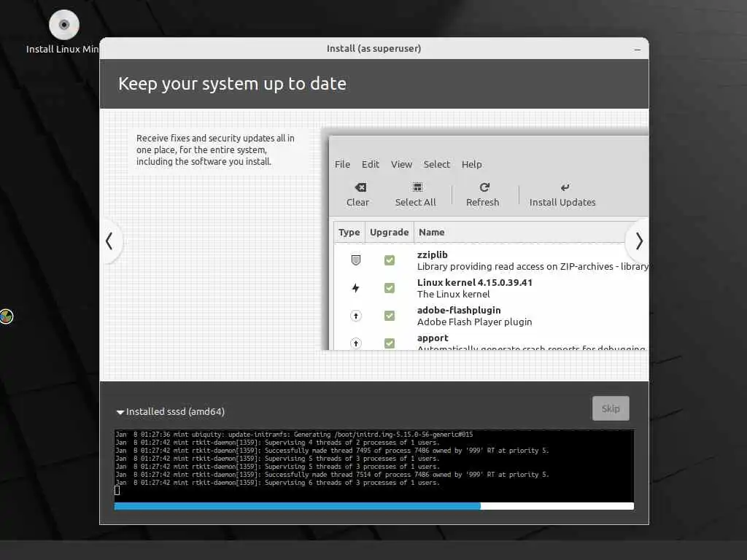Click the installation progress bar

(x=374, y=506)
